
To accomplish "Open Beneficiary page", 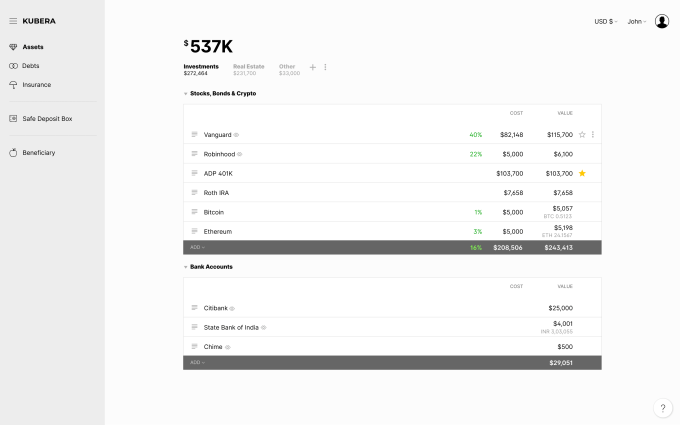I will (39, 153).
